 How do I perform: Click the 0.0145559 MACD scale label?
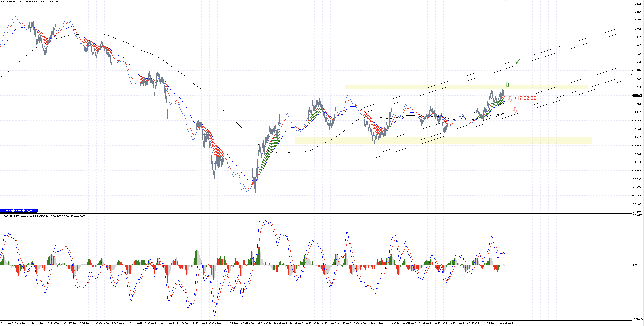point(638,215)
